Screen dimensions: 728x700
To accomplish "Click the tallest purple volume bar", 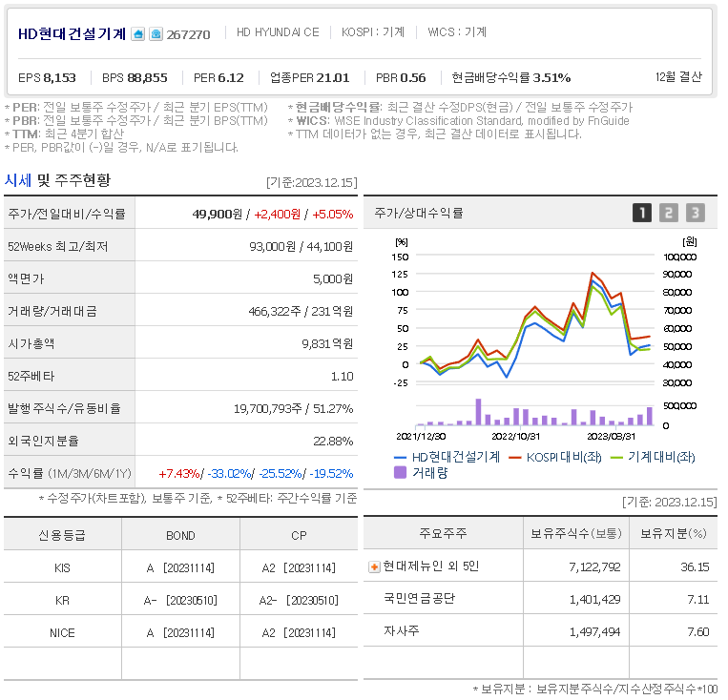I will point(478,412).
